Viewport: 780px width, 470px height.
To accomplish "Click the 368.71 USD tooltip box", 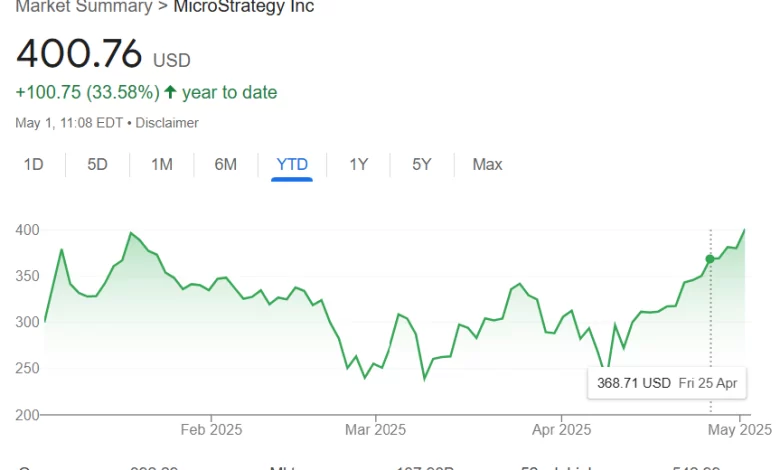I will (667, 383).
